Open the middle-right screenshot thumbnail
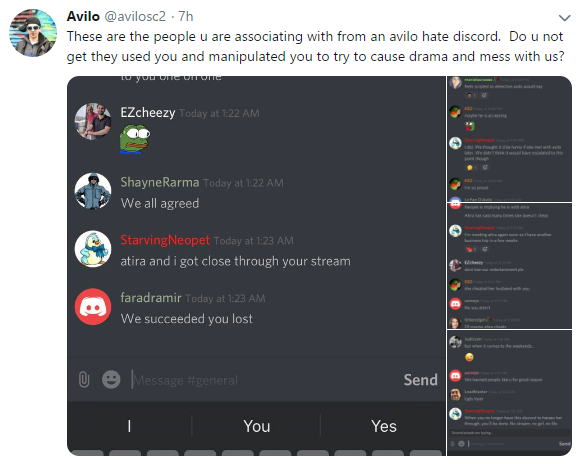The image size is (581, 464). pos(509,266)
